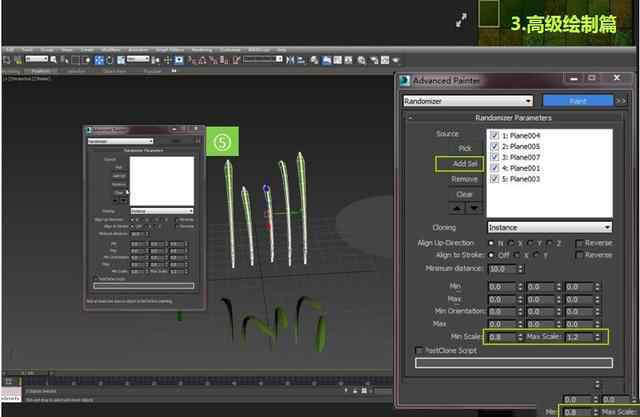
Task: Open the Cloning Instance dropdown
Action: coord(550,227)
